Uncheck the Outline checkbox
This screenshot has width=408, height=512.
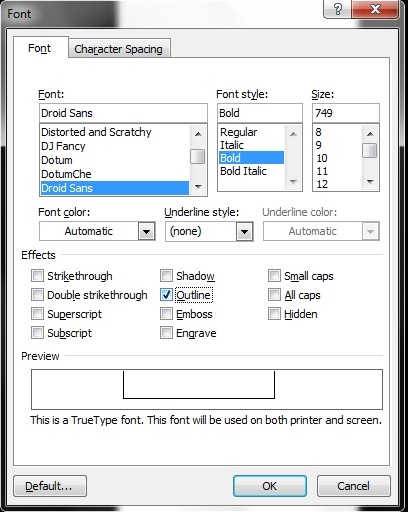166,295
